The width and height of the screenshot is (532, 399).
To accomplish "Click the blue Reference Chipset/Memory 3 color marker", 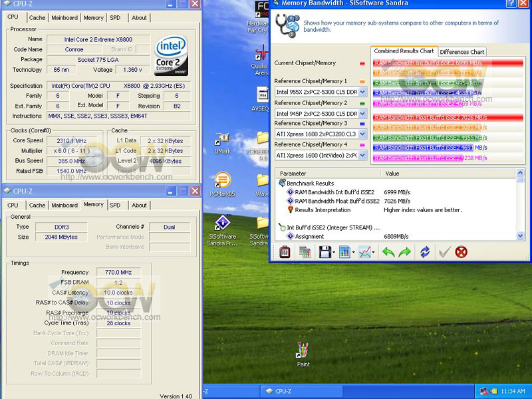I will click(x=362, y=124).
